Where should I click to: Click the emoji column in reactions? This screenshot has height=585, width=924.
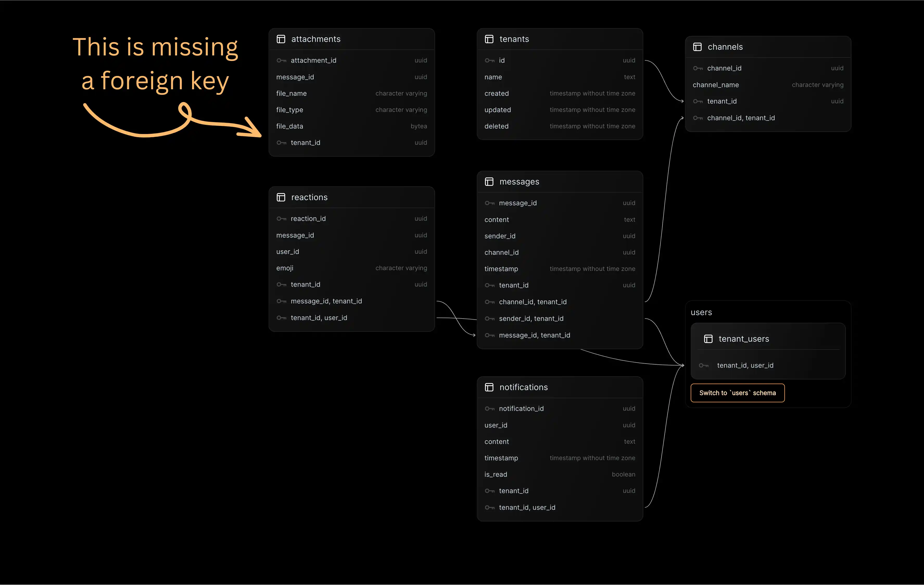[x=285, y=268]
